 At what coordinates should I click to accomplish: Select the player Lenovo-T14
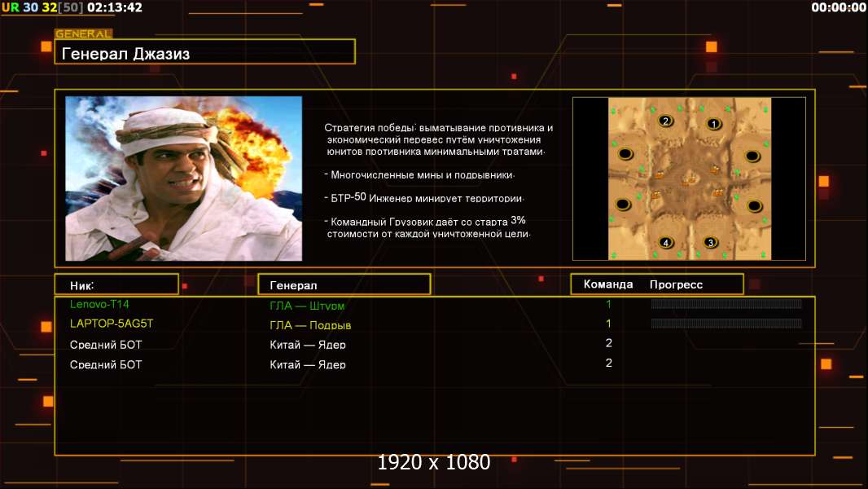coord(99,304)
